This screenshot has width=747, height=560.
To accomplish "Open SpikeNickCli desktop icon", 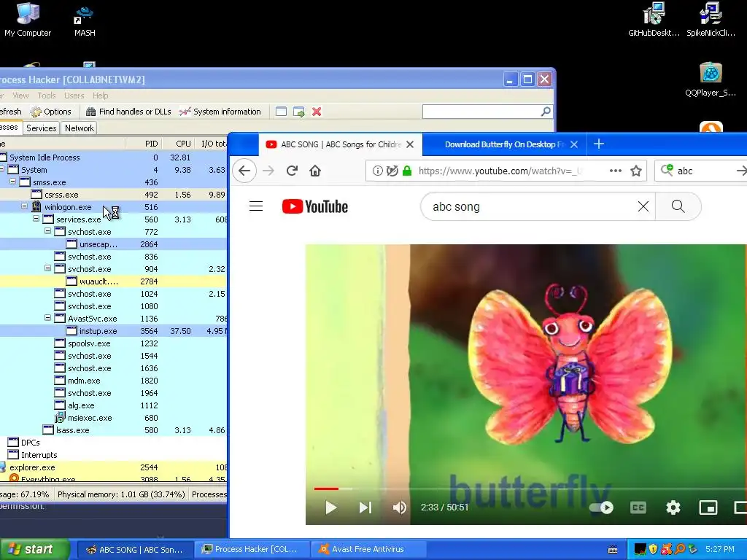I will pos(711,20).
